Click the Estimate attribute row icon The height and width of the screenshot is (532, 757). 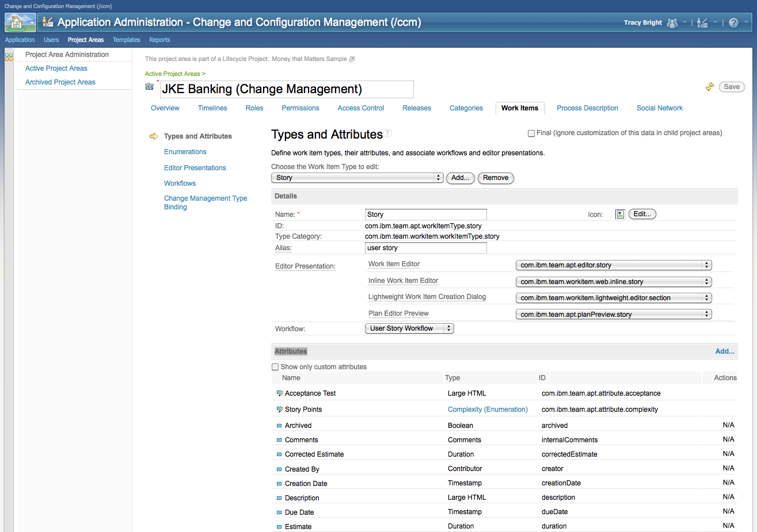279,527
